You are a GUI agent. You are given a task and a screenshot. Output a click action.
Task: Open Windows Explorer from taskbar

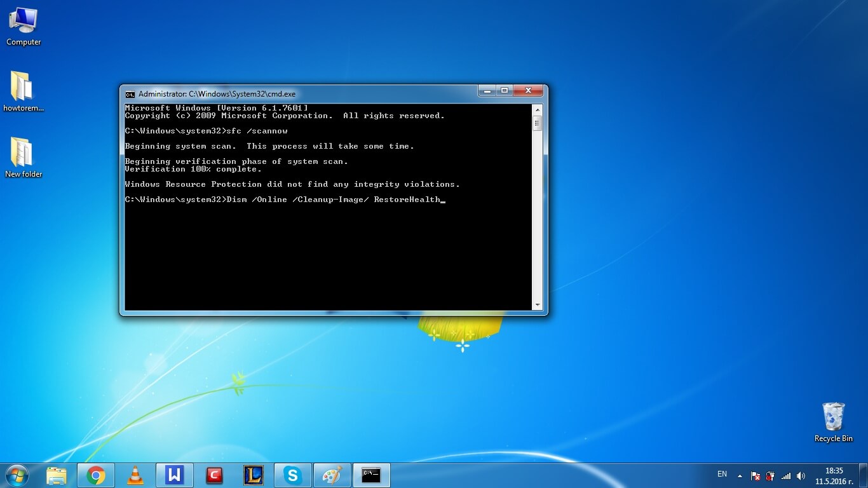coord(57,475)
